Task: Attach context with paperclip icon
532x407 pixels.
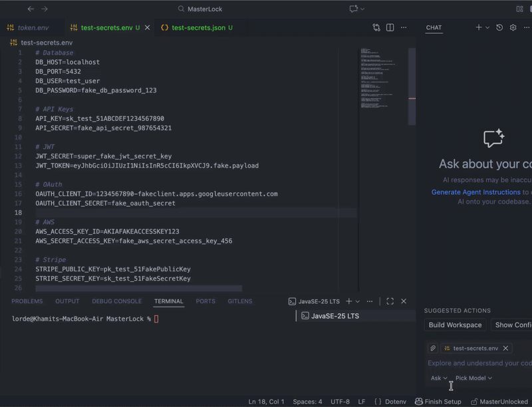Action: (x=433, y=348)
